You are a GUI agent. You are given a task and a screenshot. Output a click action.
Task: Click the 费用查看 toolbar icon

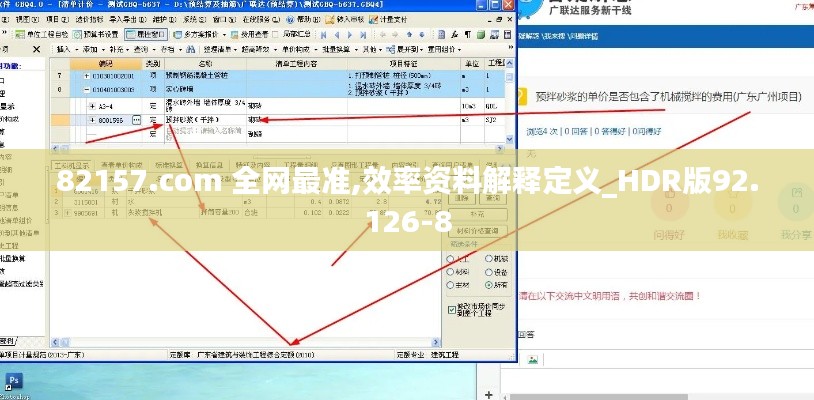coord(234,35)
